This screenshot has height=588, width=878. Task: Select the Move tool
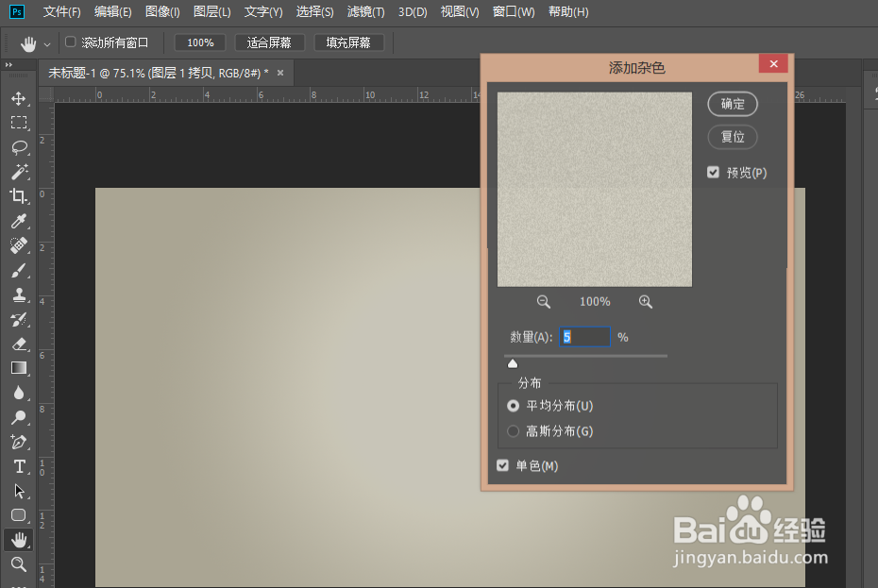(19, 97)
